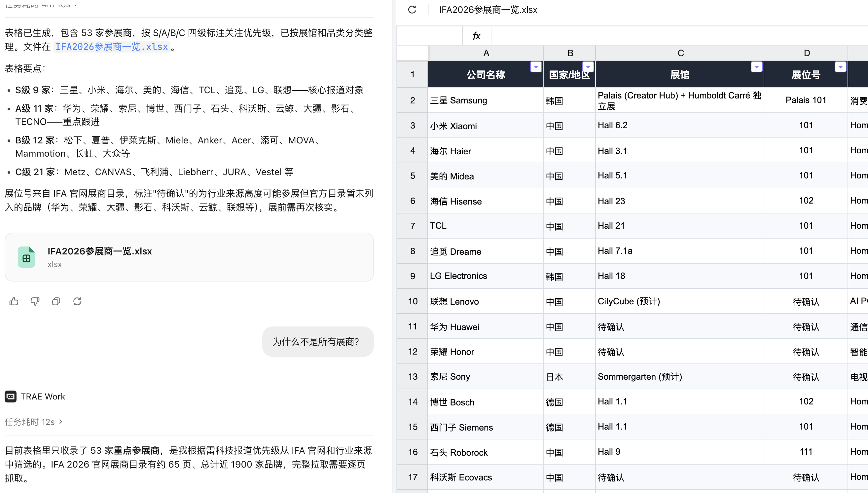Click the 日本 country cell
Screen dimensions: 868x493
(569, 376)
